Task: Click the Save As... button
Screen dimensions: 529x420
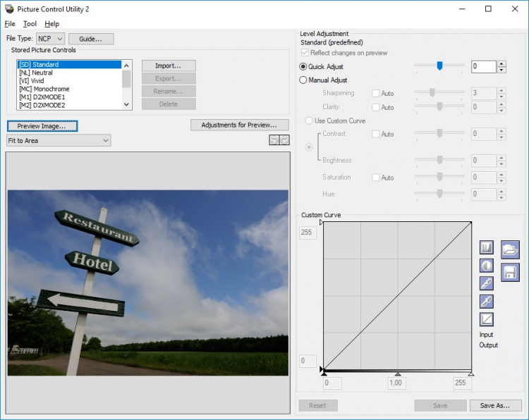Action: (496, 405)
